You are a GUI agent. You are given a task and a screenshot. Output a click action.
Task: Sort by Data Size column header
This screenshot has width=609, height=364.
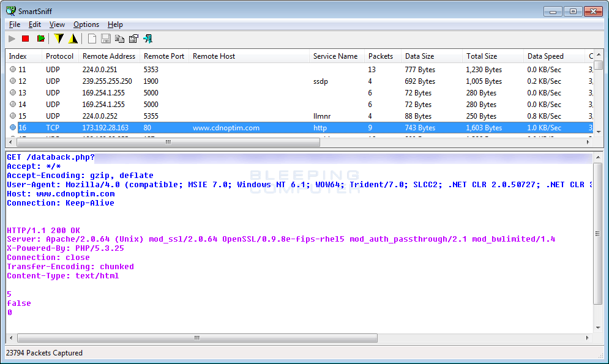click(x=431, y=56)
